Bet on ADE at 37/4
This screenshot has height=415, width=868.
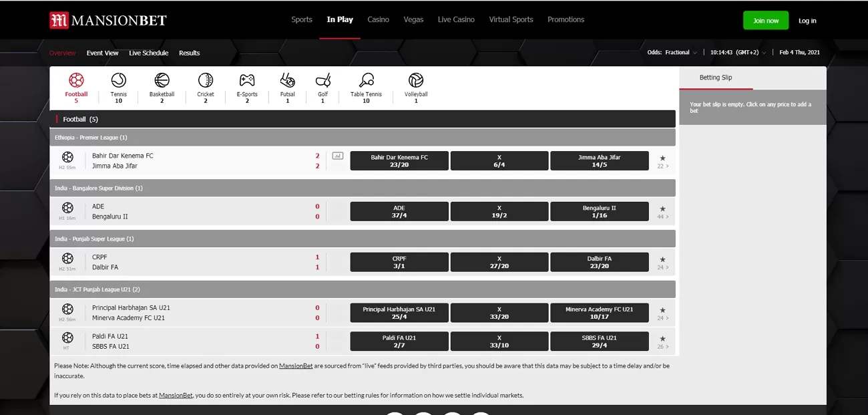399,211
